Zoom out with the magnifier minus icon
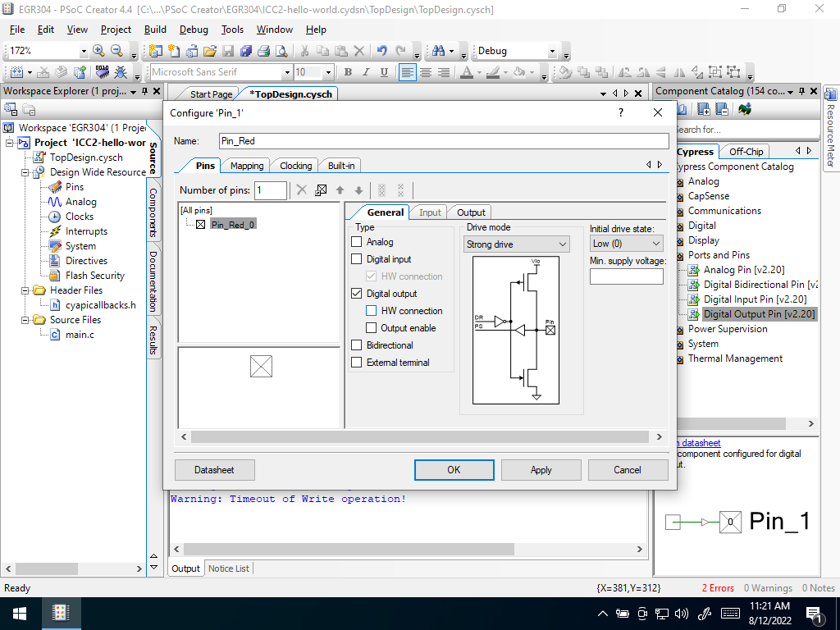Viewport: 840px width, 630px height. [x=116, y=51]
